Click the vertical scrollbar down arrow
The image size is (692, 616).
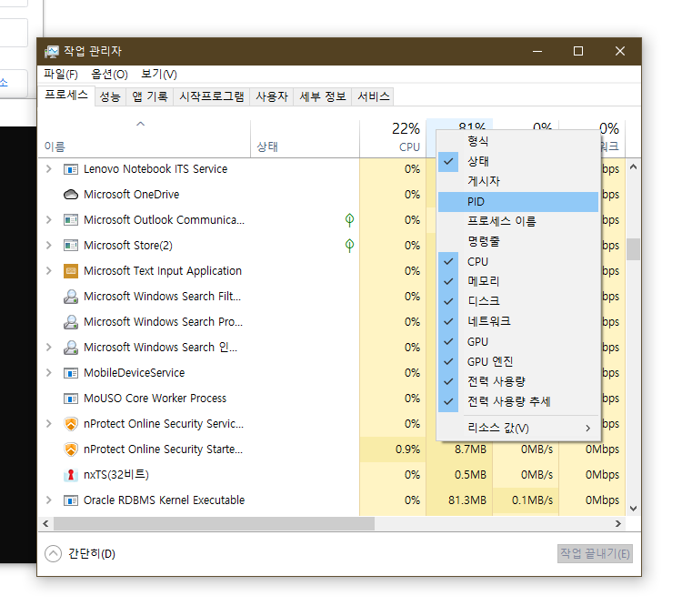(633, 509)
